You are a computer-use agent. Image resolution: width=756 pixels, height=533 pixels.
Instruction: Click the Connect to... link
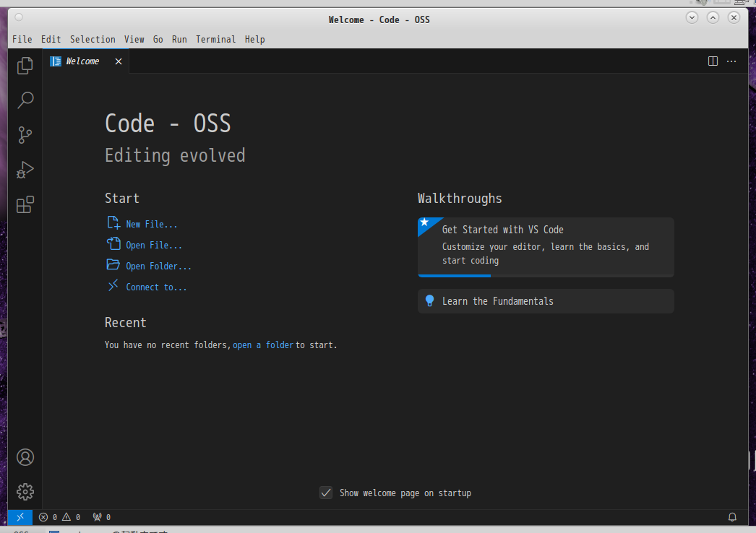click(156, 287)
